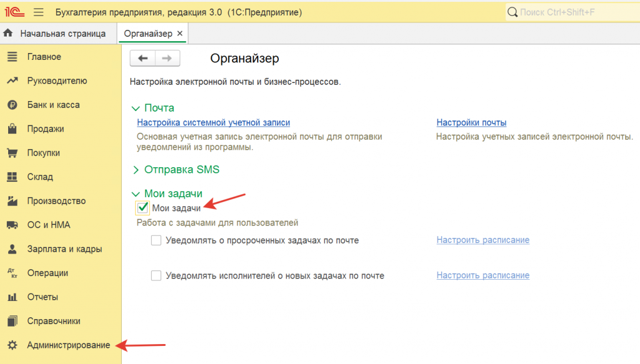Image resolution: width=640 pixels, height=364 pixels.
Task: Open the ОС и НМА section
Action: 49,225
